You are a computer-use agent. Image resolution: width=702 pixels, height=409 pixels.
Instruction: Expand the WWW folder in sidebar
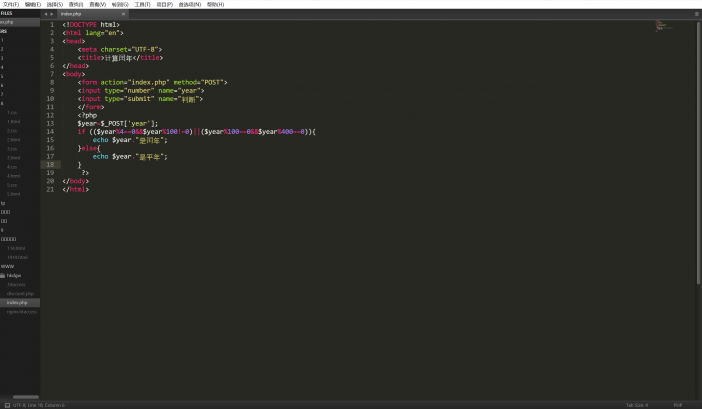pyautogui.click(x=6, y=266)
